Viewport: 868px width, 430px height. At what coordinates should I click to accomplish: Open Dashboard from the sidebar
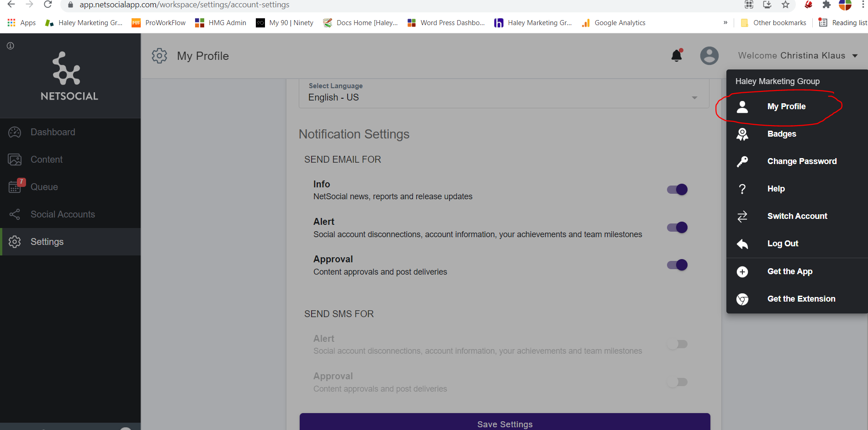[70, 132]
